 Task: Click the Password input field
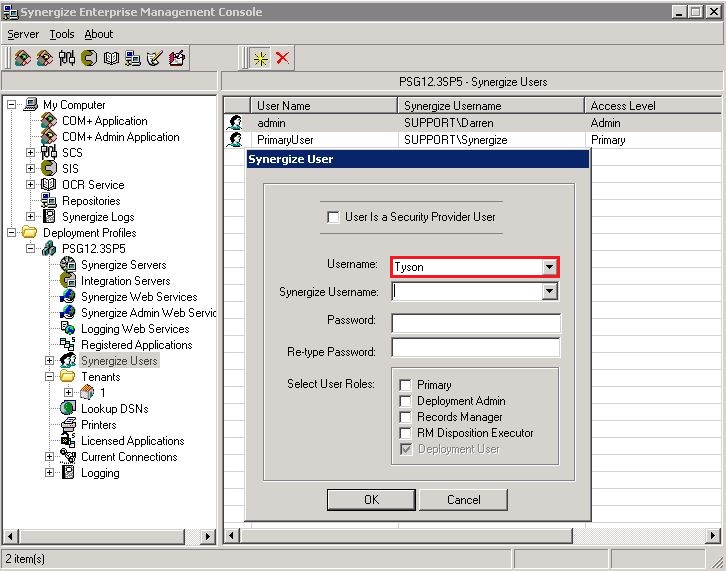476,323
